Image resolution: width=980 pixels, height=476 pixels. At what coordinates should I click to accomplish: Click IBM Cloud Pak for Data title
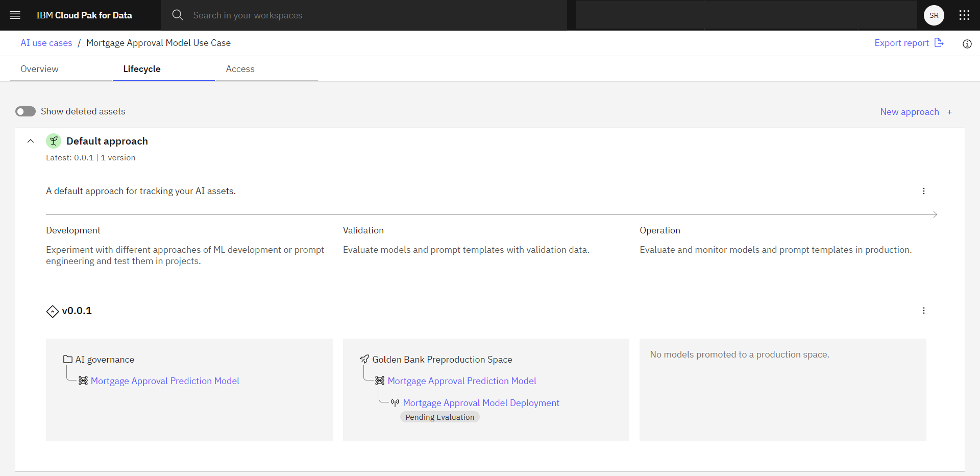[x=84, y=15]
